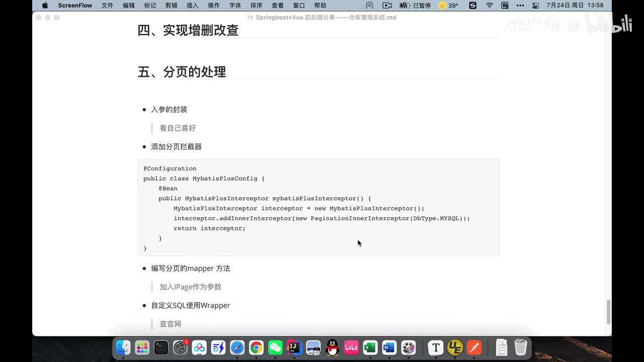This screenshot has height=362, width=644.
Task: Open IntelliJ IDEA from the dock
Action: [294, 347]
